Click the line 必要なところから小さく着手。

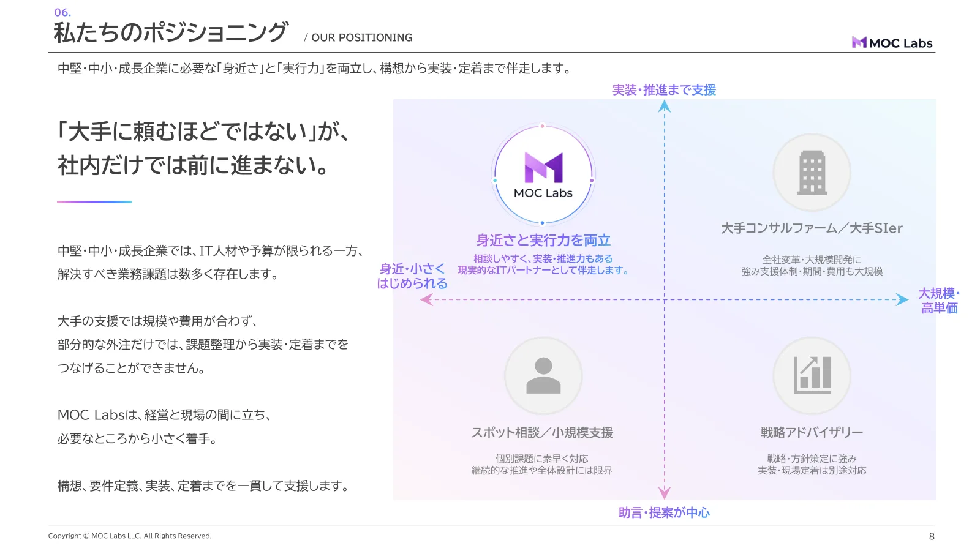(138, 439)
